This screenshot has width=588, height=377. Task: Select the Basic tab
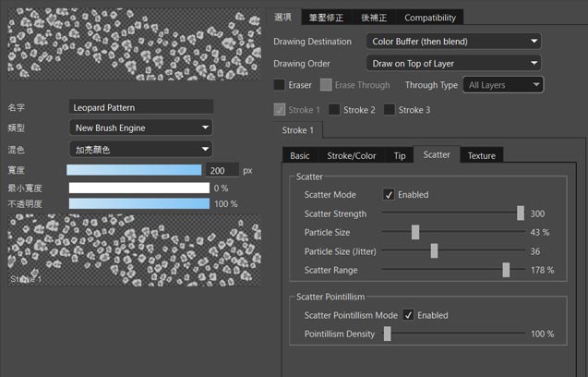[300, 155]
